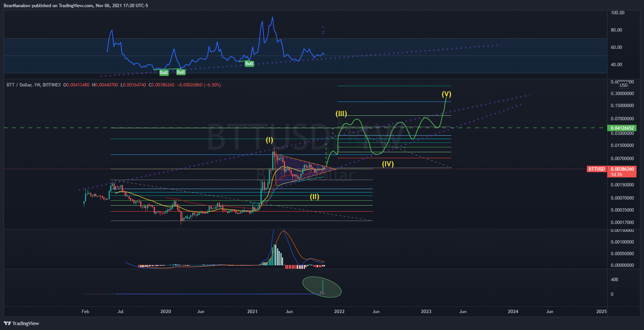644x330 pixels.
Task: Select the wave (II) label
Action: coord(314,197)
